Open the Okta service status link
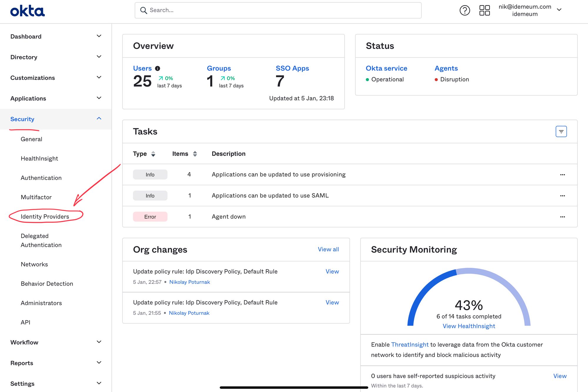This screenshot has height=392, width=588. 386,68
